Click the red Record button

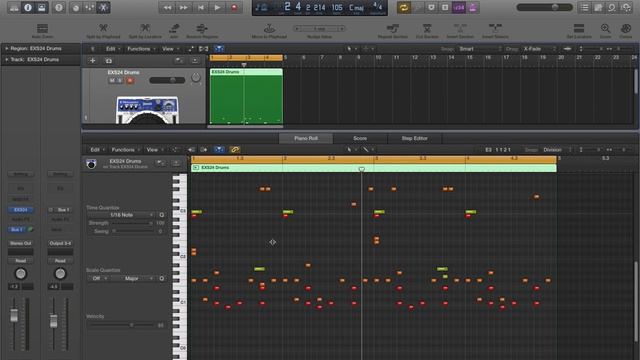click(234, 7)
